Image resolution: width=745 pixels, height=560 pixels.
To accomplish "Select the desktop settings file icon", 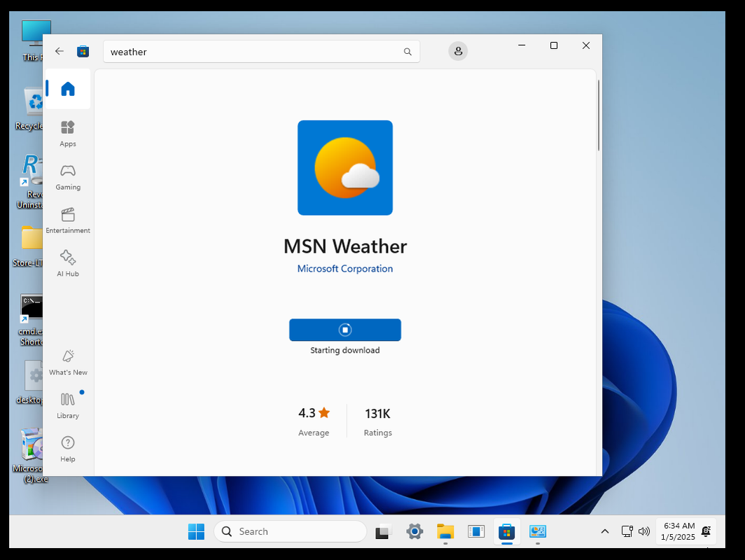I will [29, 382].
